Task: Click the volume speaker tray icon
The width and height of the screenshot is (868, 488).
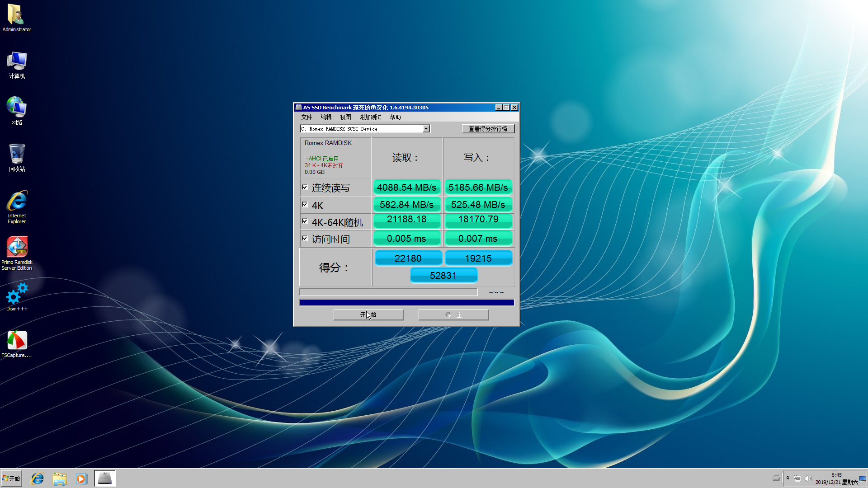Action: pos(808,479)
